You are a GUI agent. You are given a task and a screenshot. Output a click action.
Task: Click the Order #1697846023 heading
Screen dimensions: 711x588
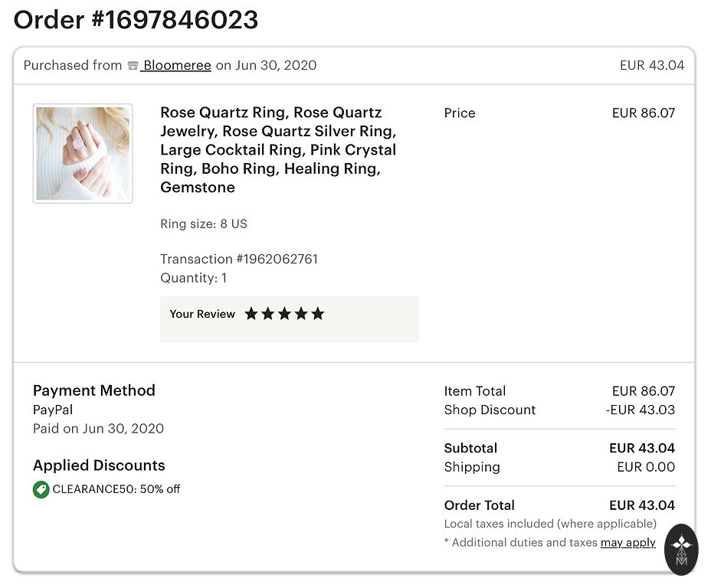(136, 20)
